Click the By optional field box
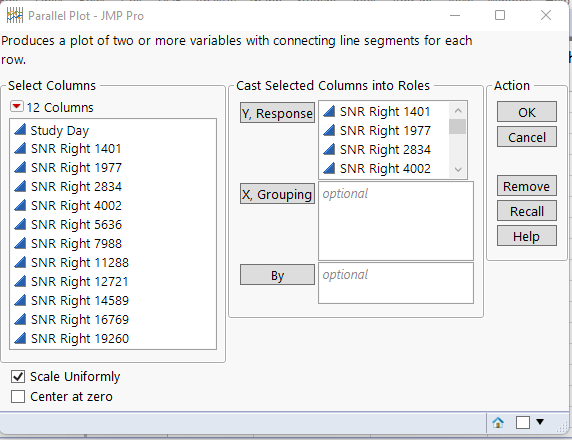 pyautogui.click(x=396, y=283)
